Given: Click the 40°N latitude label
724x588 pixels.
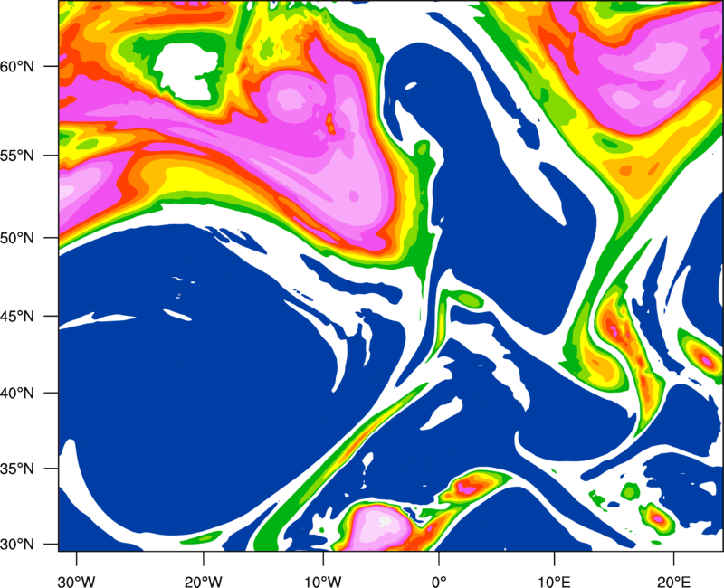Looking at the screenshot, I should 17,394.
